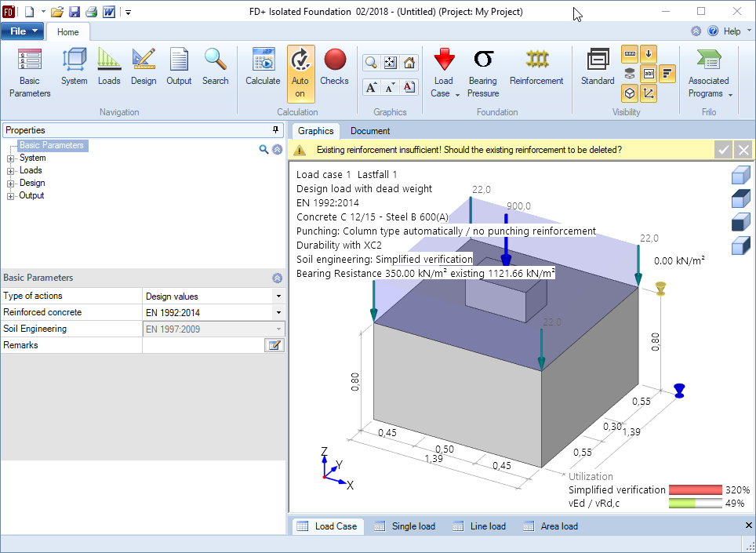The image size is (756, 553).
Task: Select the cube view with dark side
Action: [x=740, y=246]
